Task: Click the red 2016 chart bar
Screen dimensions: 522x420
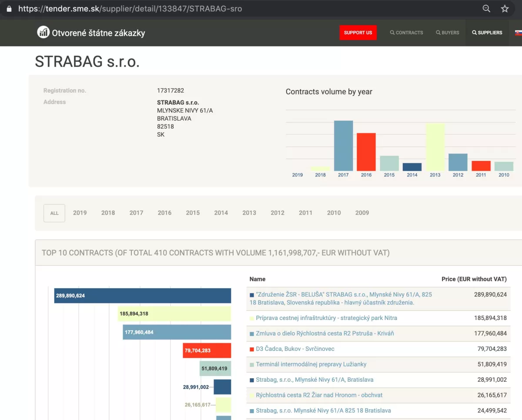Action: click(x=366, y=152)
